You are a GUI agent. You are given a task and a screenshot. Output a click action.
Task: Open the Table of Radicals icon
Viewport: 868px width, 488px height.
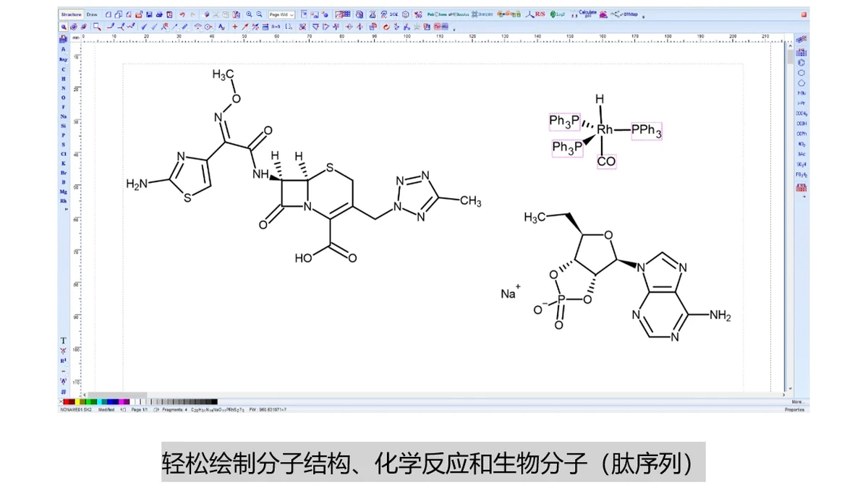pos(801,53)
